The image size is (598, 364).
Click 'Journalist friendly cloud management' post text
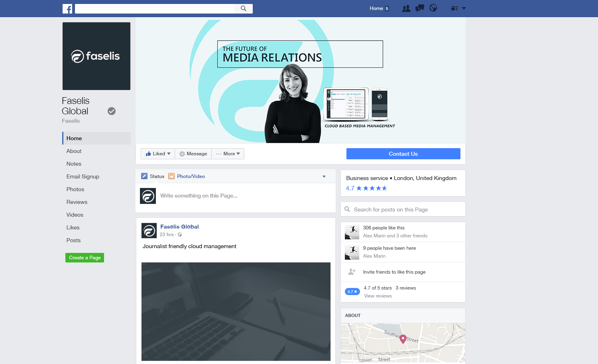point(190,246)
